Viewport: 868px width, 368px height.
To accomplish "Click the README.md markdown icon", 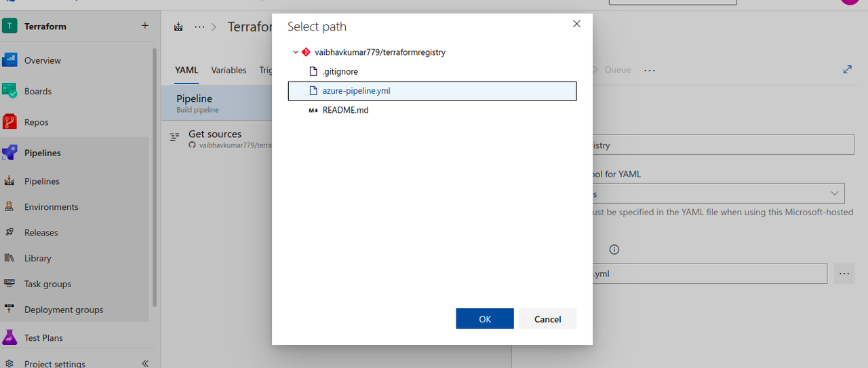I will 313,110.
